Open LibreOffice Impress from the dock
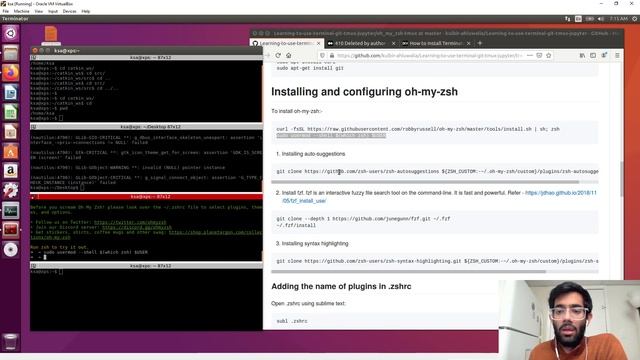640x360 pixels. (10, 132)
